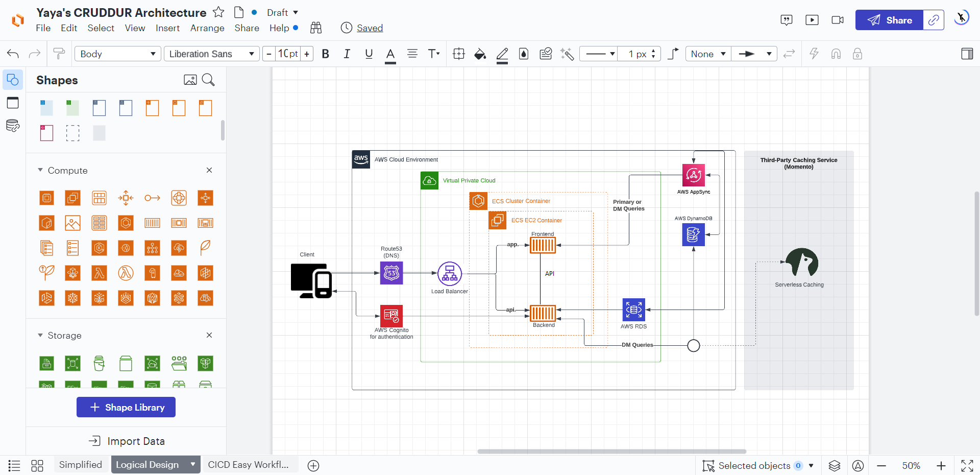Toggle italic text formatting
Screen dimensions: 980x475
(x=347, y=54)
